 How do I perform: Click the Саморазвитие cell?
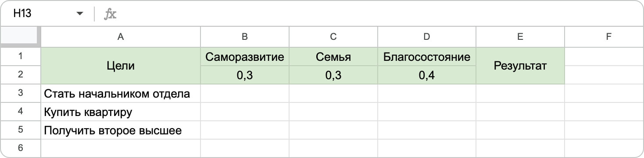point(245,57)
